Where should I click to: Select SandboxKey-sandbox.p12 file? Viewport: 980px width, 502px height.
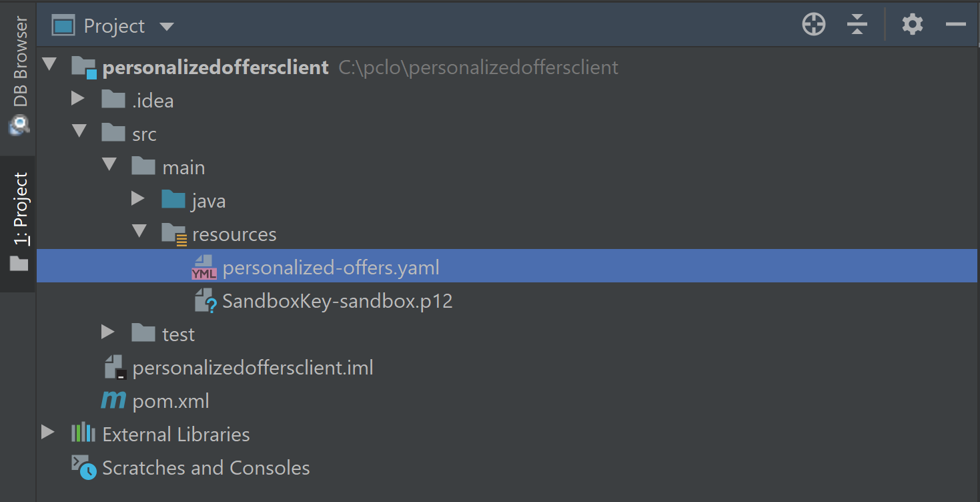click(337, 301)
